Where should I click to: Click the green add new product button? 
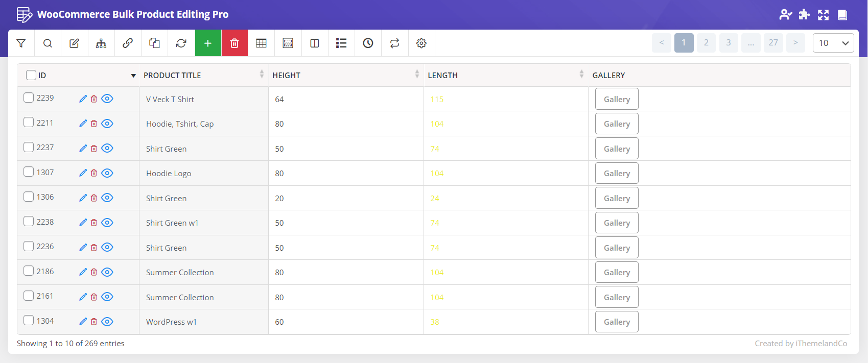pos(208,43)
